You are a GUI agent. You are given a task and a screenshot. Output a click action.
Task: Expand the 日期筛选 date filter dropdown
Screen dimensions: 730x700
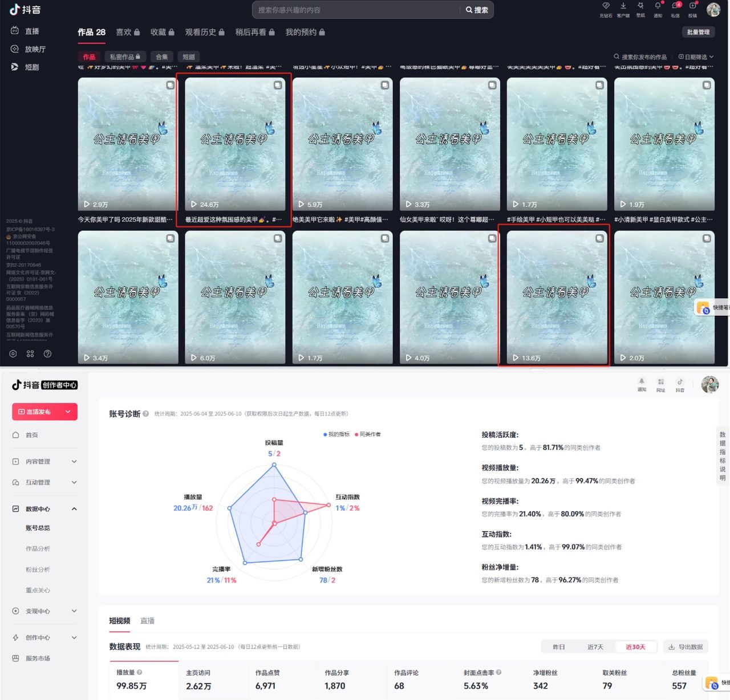[x=696, y=57]
